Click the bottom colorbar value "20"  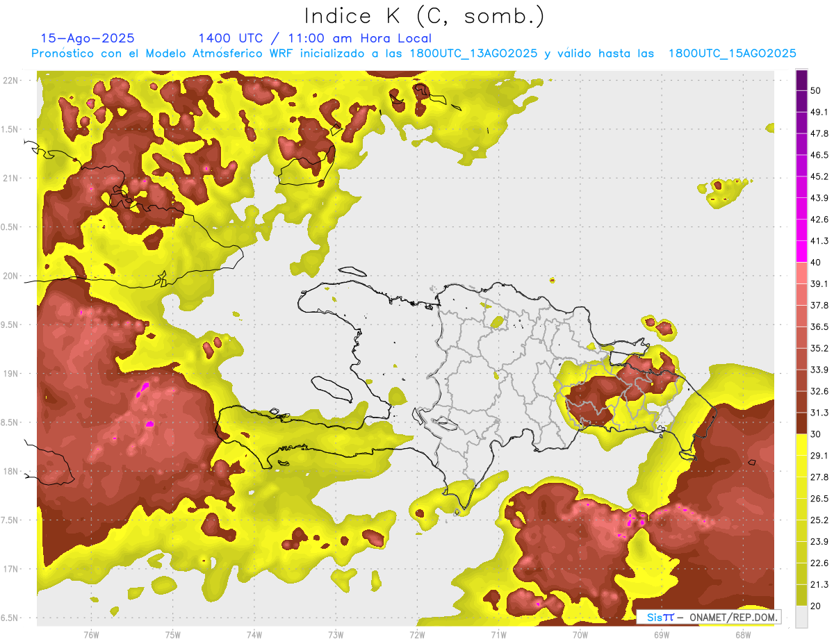tap(816, 606)
